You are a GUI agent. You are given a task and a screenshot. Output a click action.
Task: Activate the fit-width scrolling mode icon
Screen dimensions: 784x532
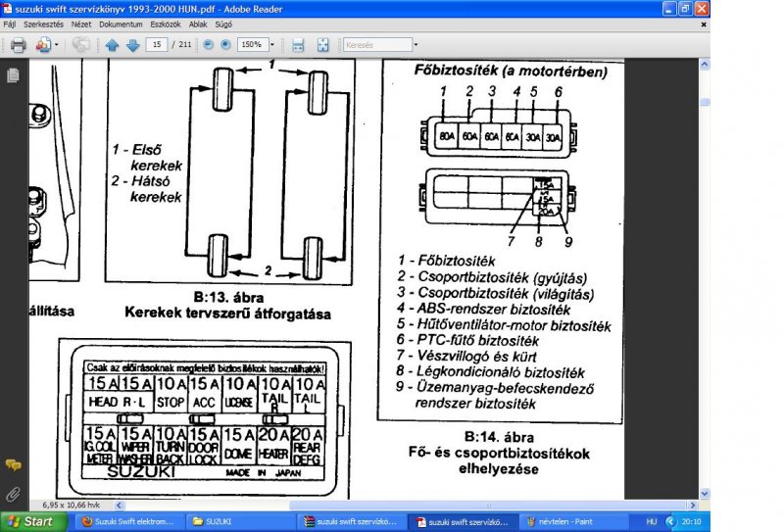point(298,45)
